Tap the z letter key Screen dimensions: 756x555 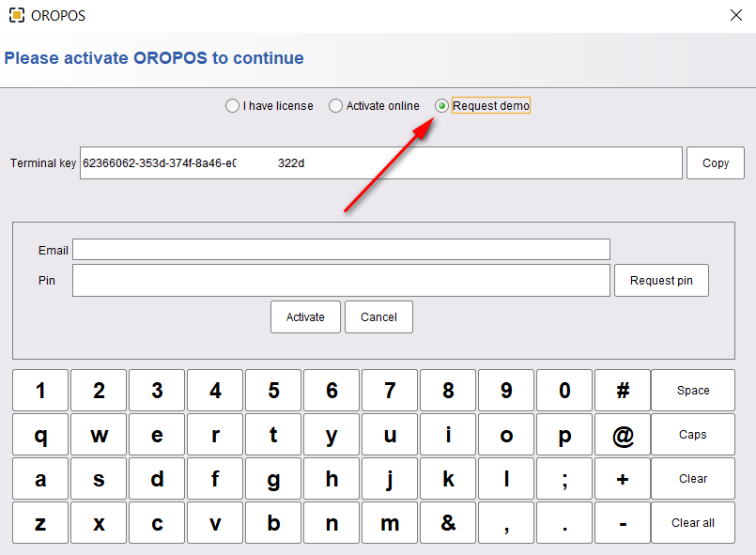click(x=40, y=523)
